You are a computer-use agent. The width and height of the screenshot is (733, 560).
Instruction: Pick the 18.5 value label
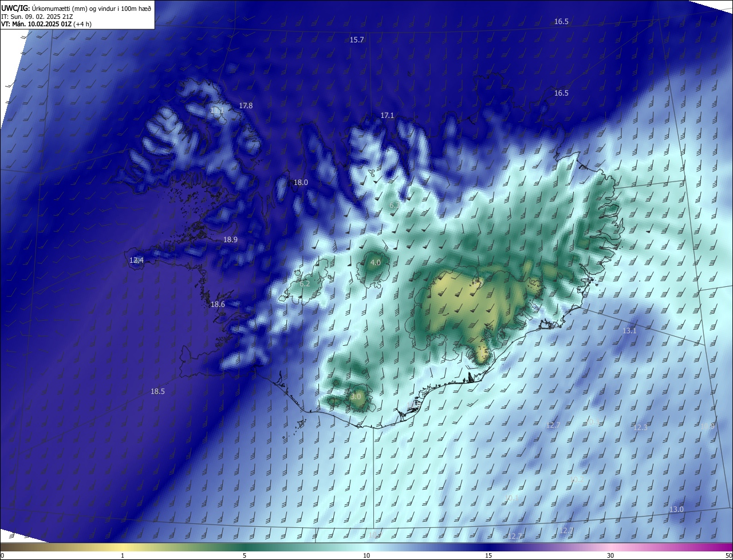[x=157, y=391]
